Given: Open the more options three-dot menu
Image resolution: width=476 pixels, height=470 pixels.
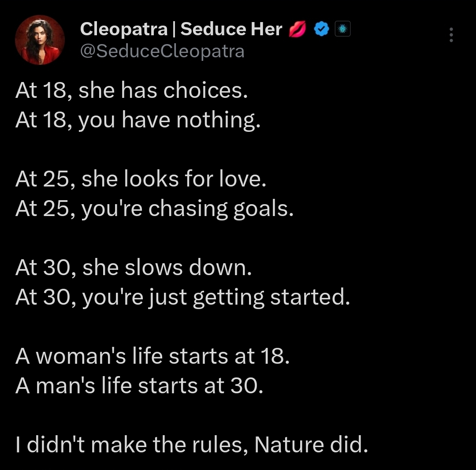Looking at the screenshot, I should 451,35.
